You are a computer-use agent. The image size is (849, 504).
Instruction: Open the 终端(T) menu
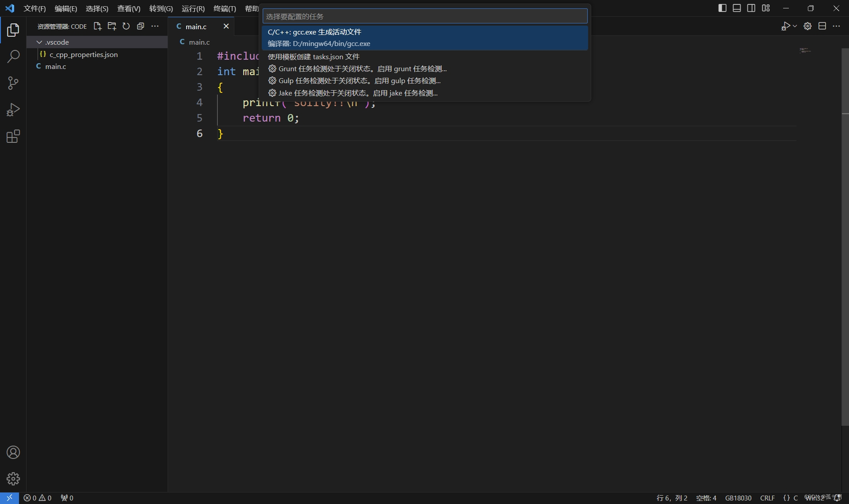coord(225,8)
